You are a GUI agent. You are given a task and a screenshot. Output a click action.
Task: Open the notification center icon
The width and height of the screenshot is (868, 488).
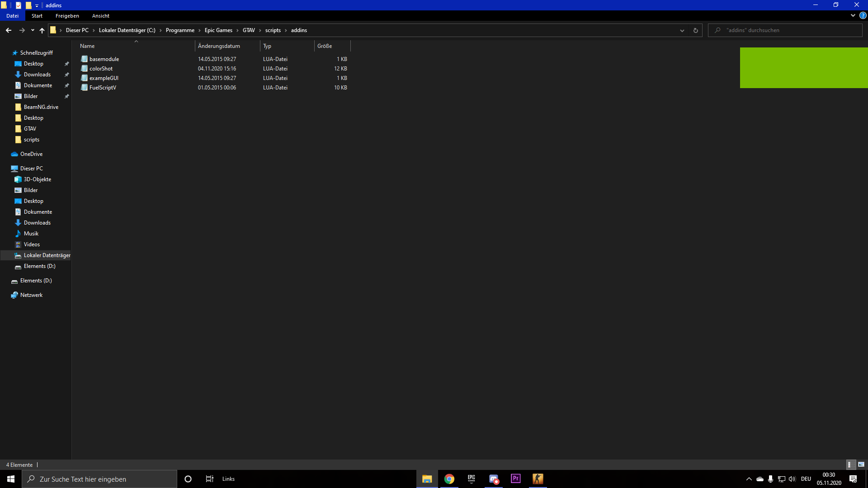(x=853, y=479)
